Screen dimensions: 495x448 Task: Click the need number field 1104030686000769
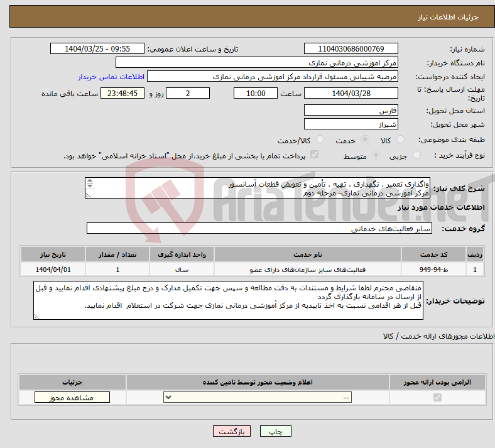[x=351, y=48]
